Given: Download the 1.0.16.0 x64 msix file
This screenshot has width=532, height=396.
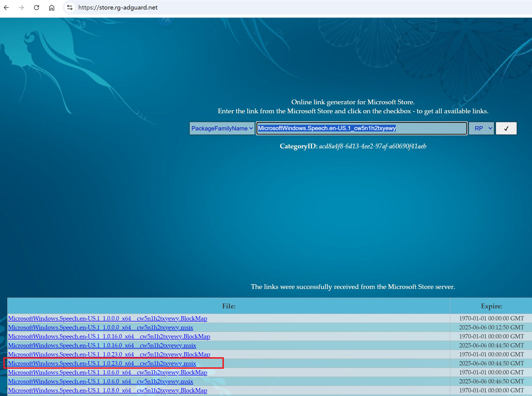Looking at the screenshot, I should (x=102, y=345).
